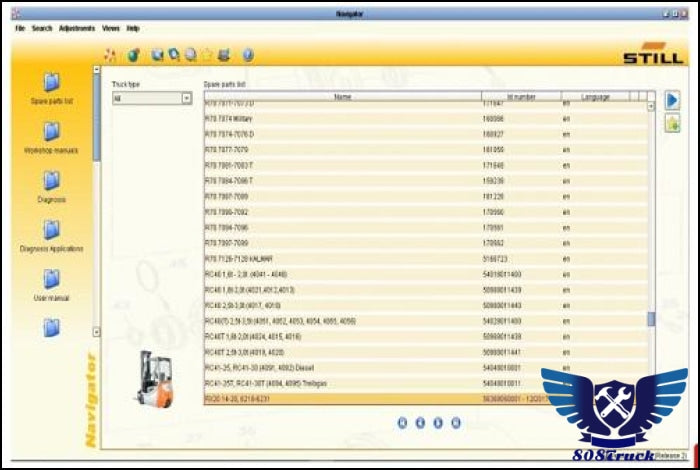The height and width of the screenshot is (470, 700).
Task: Open the Spare parts list sidebar icon
Action: pos(51,83)
